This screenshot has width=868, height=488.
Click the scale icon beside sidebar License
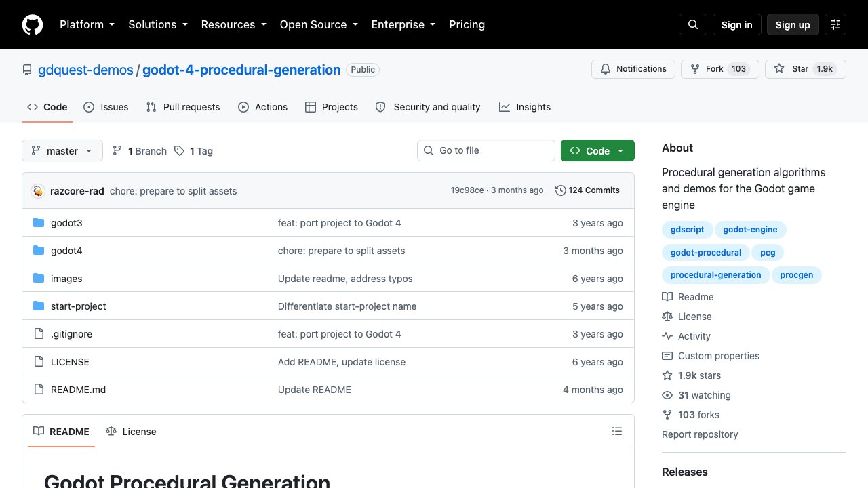pyautogui.click(x=667, y=317)
